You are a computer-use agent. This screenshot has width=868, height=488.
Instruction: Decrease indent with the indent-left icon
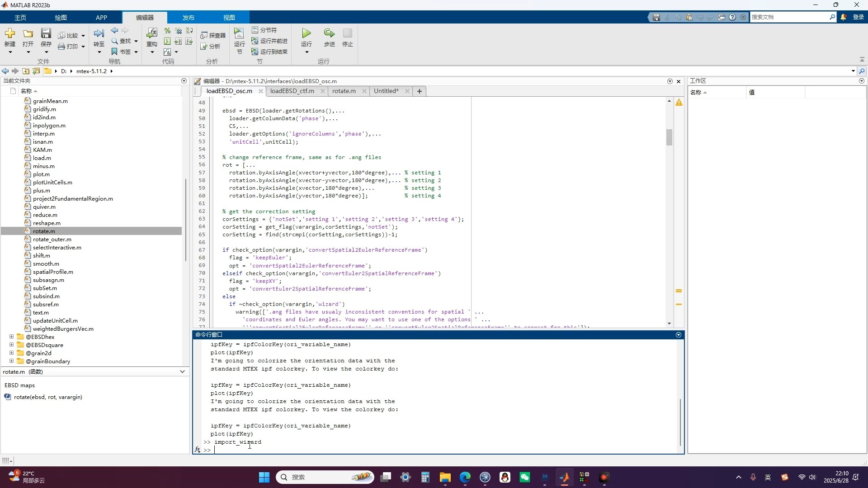click(x=189, y=42)
